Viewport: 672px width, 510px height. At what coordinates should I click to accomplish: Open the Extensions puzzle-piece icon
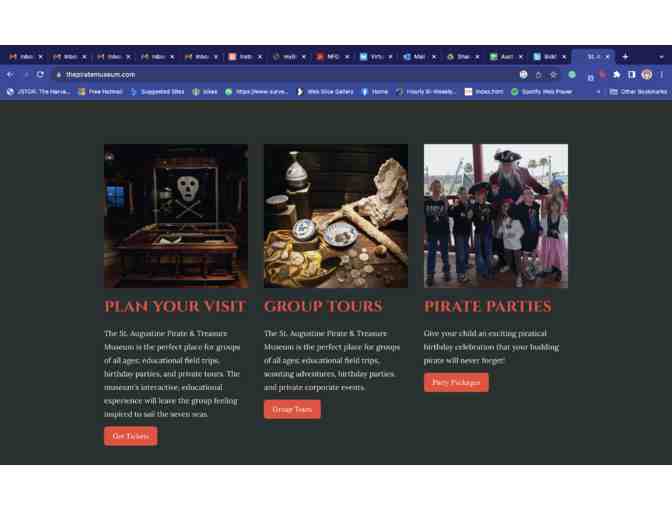click(x=617, y=75)
